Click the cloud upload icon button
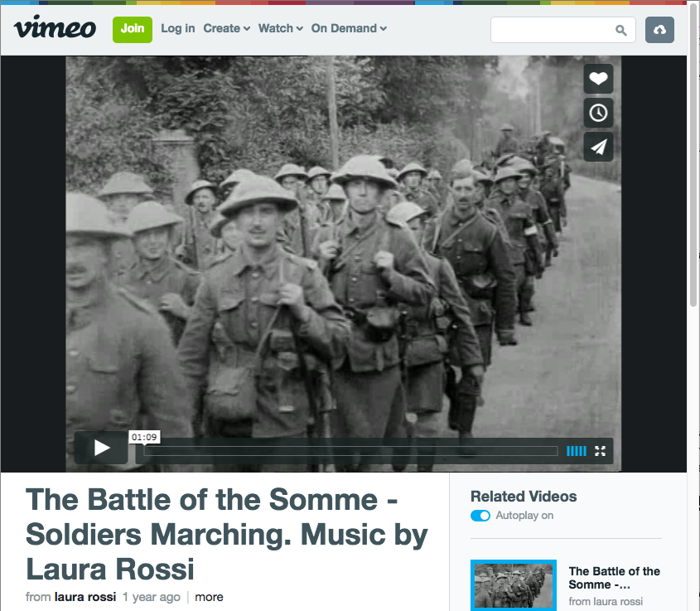This screenshot has width=700, height=611. [659, 30]
